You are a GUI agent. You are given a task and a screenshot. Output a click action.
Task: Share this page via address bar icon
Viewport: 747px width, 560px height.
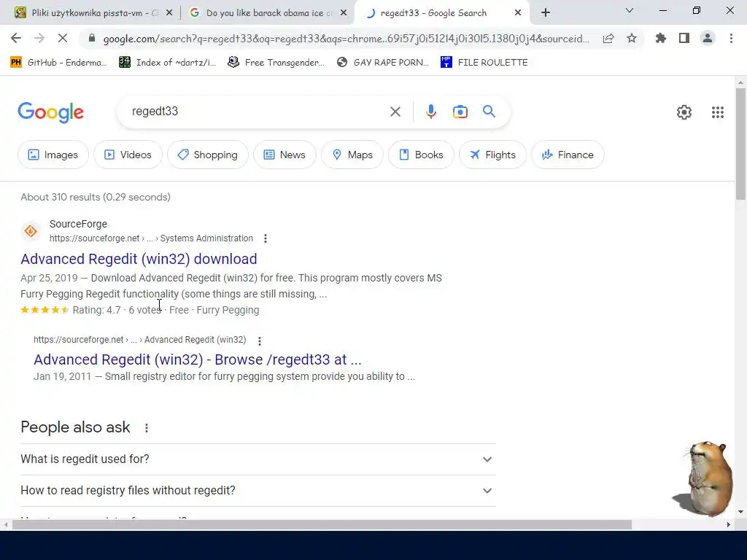click(608, 39)
